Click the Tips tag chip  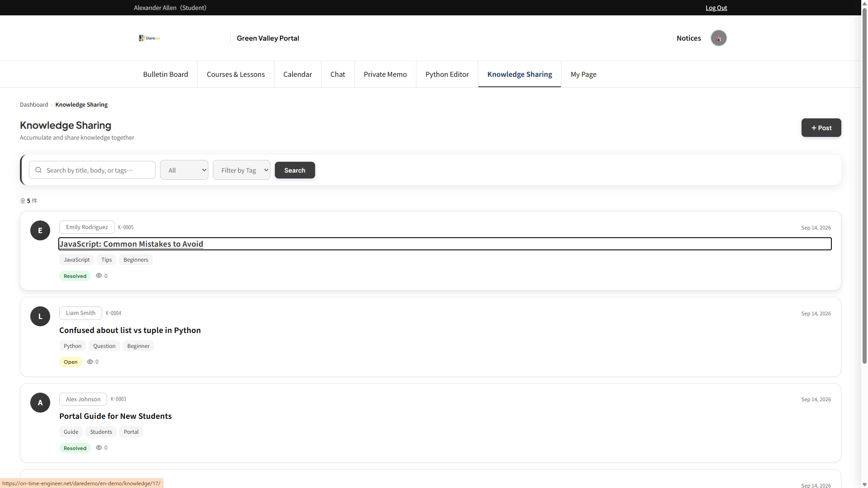click(106, 260)
